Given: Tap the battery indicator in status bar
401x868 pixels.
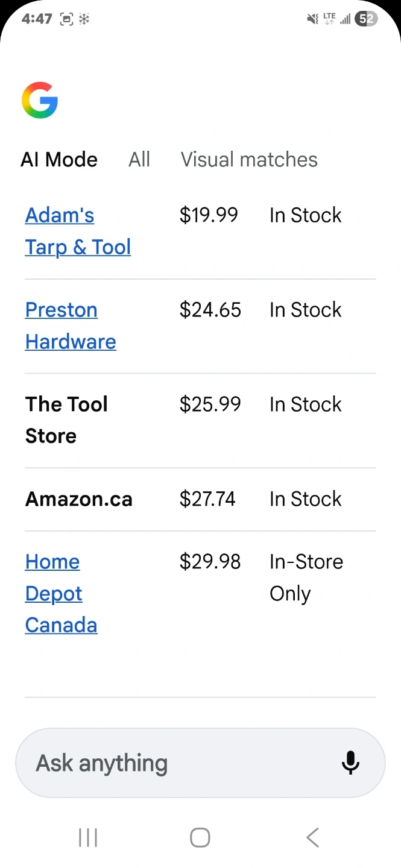Looking at the screenshot, I should [366, 19].
